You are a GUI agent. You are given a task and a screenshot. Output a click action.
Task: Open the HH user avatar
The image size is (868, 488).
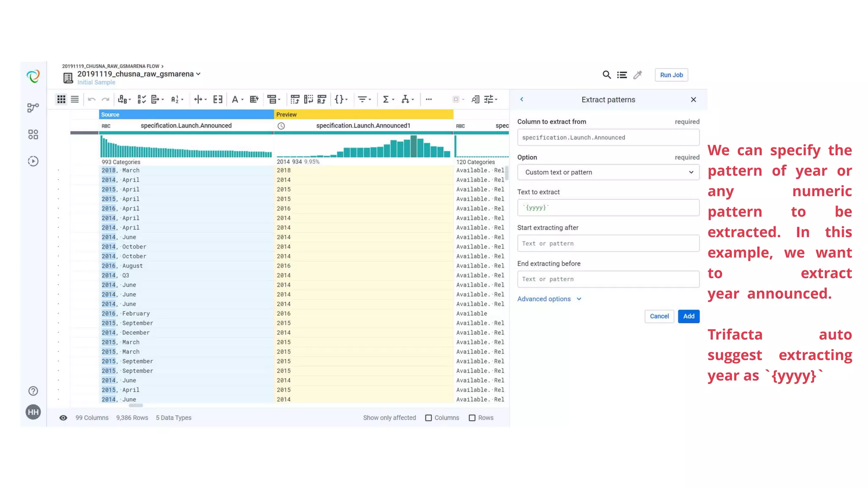point(33,412)
